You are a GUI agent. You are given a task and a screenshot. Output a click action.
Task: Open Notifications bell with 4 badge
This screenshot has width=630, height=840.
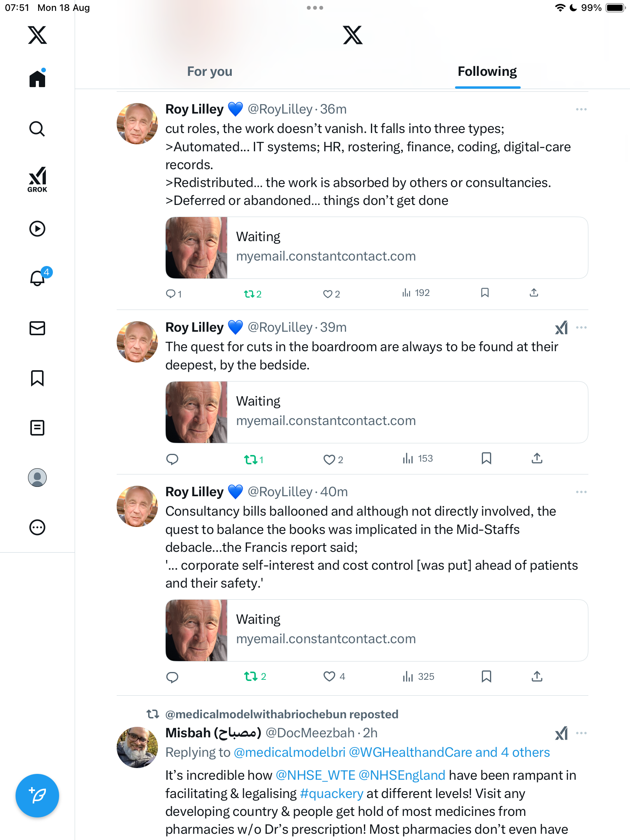coord(38,278)
